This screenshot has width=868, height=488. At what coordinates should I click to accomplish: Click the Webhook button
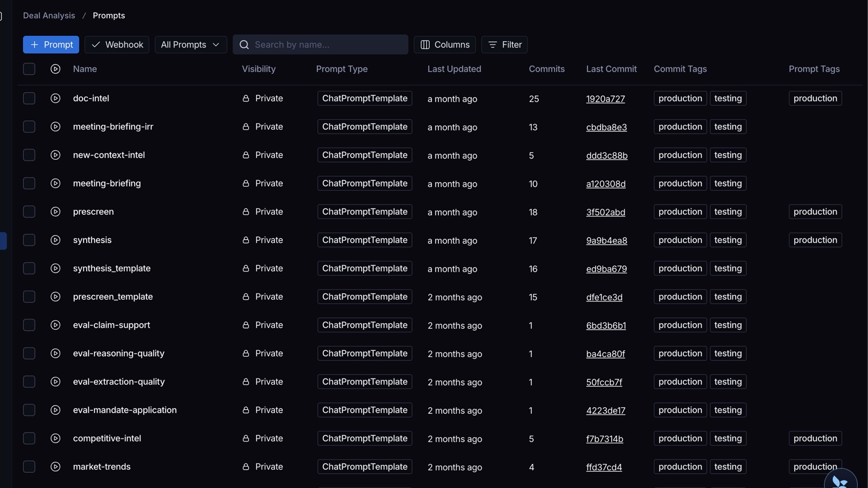tap(117, 44)
